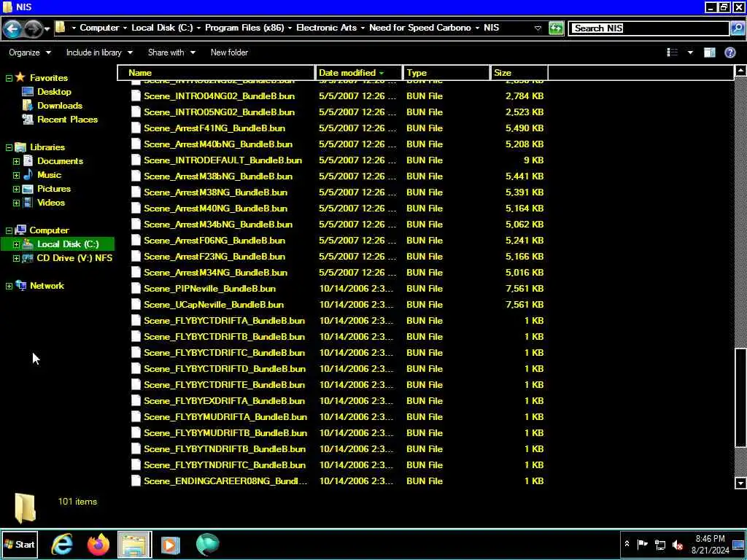Expand the view options dropdown arrow
The width and height of the screenshot is (747, 560).
690,52
